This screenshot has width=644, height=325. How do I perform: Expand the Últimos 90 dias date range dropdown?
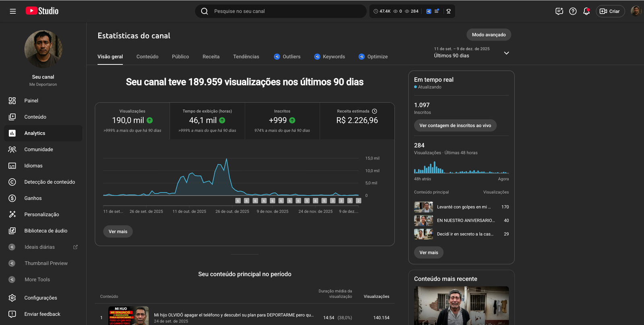(x=506, y=53)
